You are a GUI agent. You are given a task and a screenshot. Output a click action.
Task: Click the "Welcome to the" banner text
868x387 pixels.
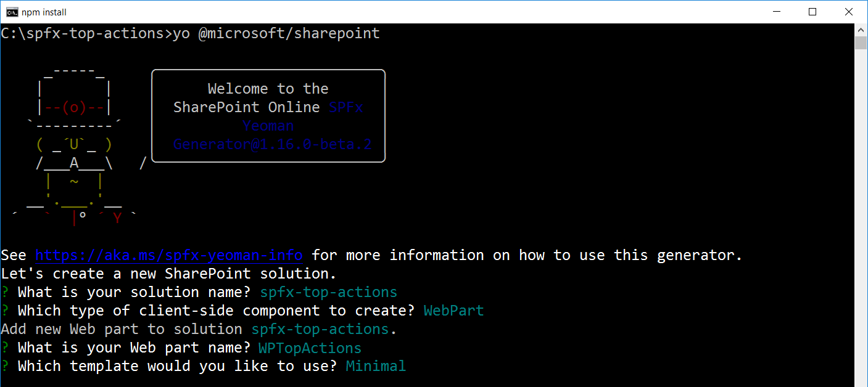268,89
